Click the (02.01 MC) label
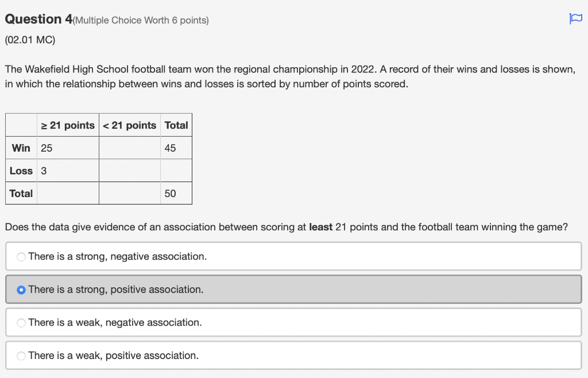This screenshot has height=378, width=588. click(29, 40)
